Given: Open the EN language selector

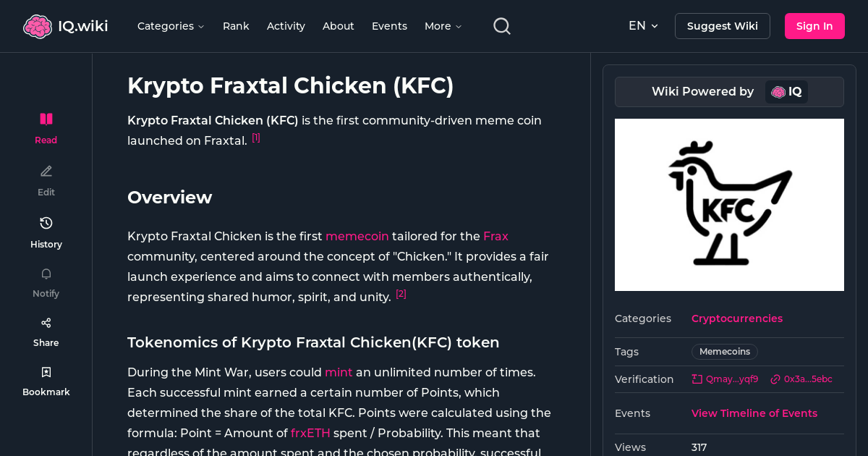Looking at the screenshot, I should [x=642, y=25].
